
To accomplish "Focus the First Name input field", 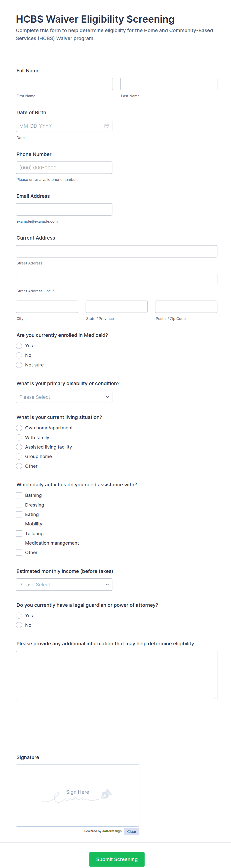I will [64, 84].
